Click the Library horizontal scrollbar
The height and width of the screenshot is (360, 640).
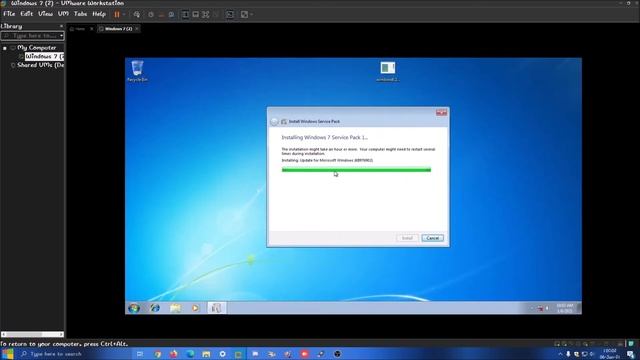(x=32, y=334)
